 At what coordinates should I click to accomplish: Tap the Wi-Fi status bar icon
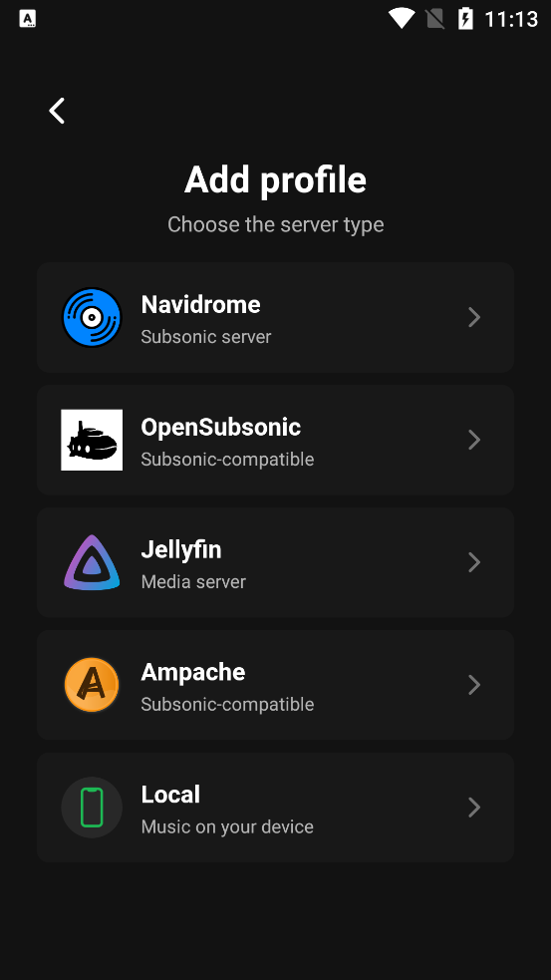click(x=402, y=19)
